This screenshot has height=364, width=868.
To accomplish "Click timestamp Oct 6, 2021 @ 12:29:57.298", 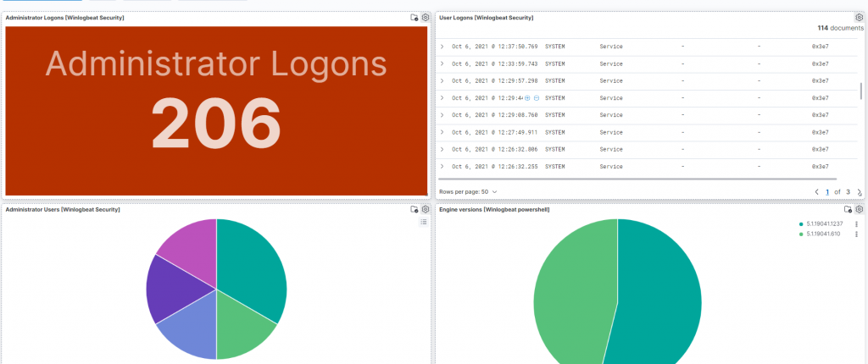I will (x=494, y=80).
